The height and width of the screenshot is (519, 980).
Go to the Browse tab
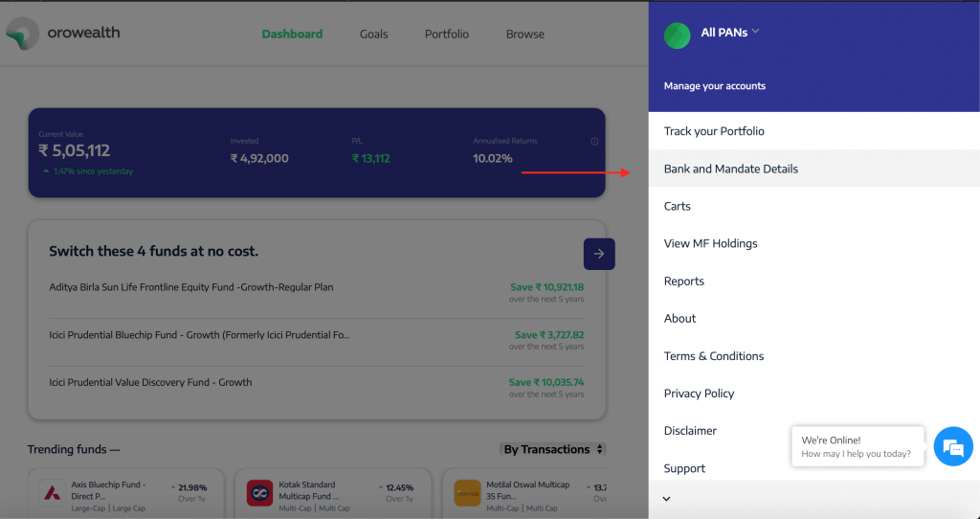click(524, 34)
